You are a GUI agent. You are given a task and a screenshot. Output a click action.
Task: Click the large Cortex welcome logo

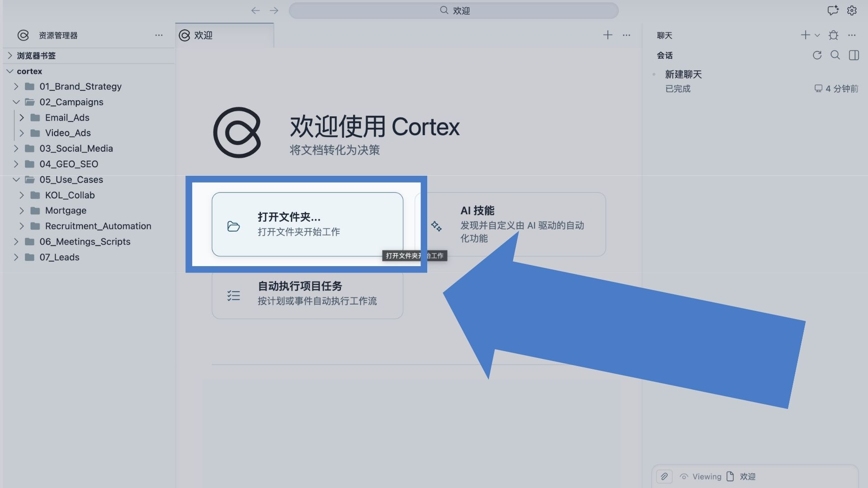237,132
